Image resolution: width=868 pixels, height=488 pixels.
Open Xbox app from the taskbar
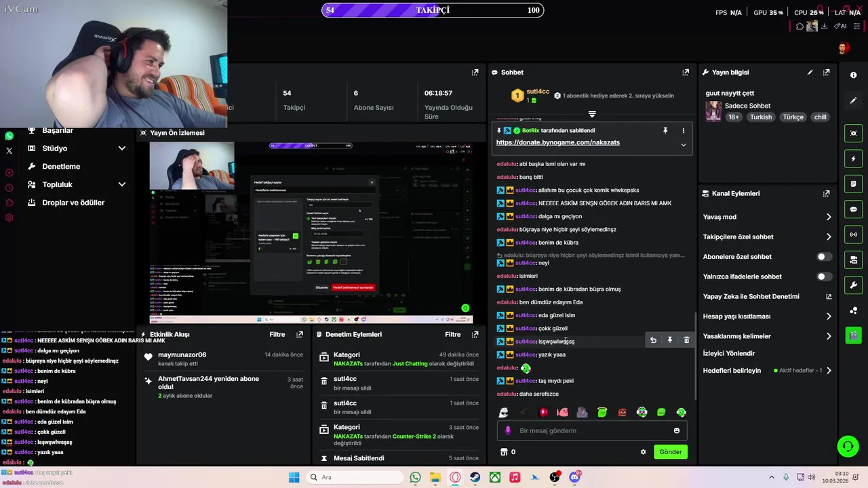pyautogui.click(x=496, y=477)
